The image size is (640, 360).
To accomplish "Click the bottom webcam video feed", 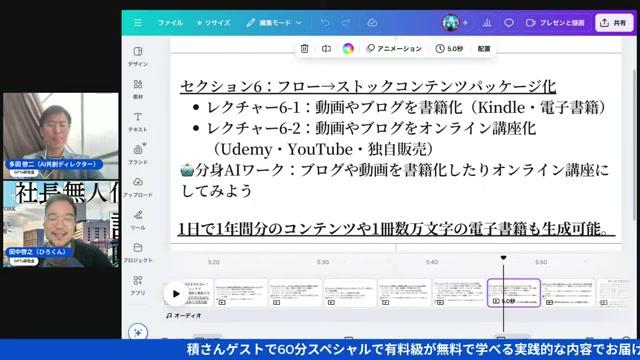I will (x=61, y=224).
